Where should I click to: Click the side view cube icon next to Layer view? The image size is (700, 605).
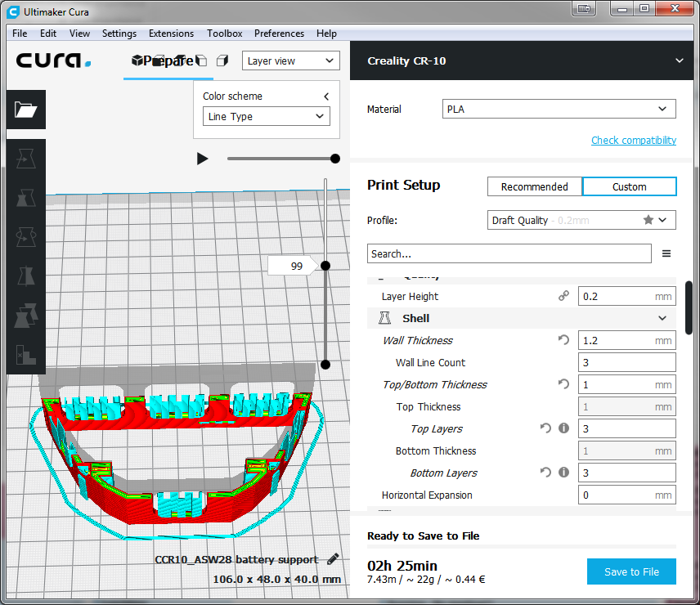pos(222,60)
